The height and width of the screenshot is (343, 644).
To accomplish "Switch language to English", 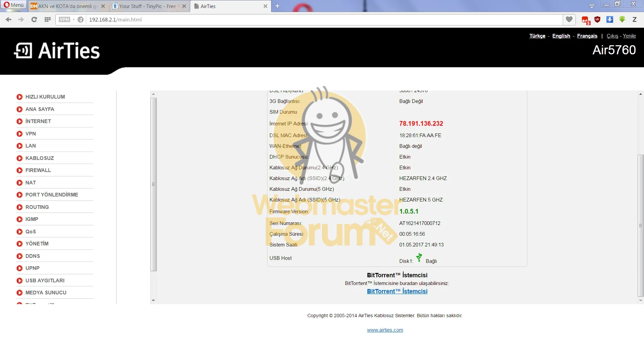I will tap(561, 36).
